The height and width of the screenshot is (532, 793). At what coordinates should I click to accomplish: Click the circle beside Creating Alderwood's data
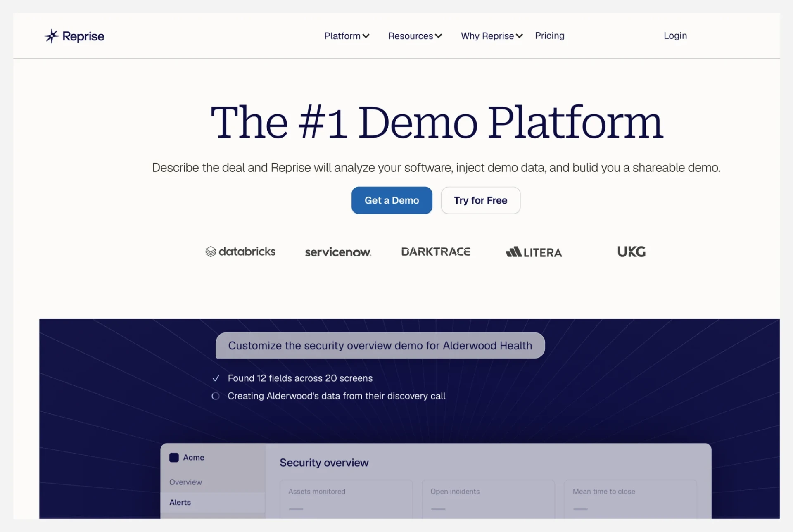tap(215, 396)
